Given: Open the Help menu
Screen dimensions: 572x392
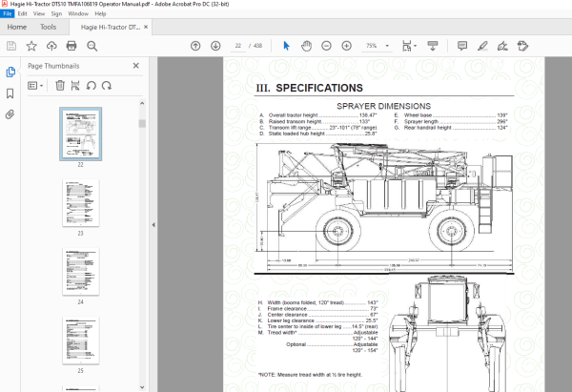Looking at the screenshot, I should pyautogui.click(x=100, y=13).
